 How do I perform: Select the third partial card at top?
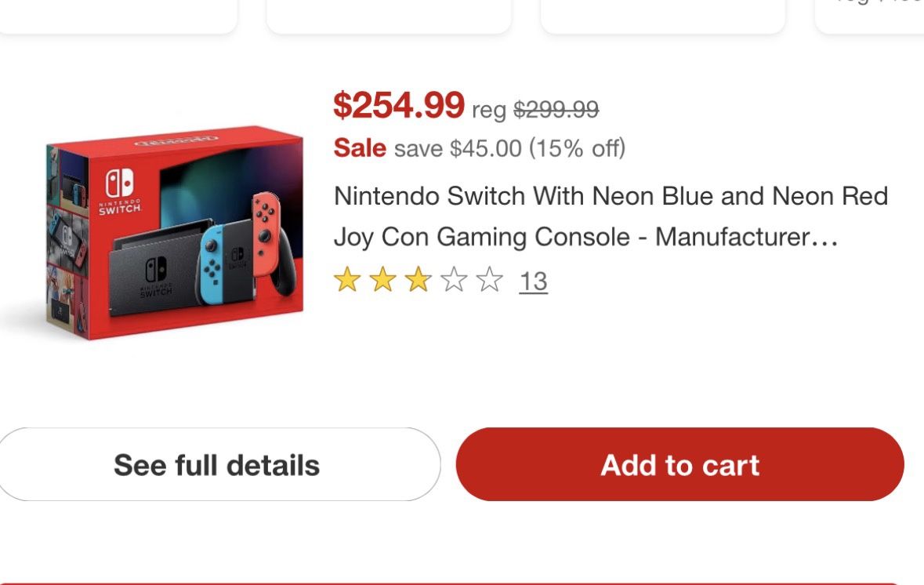pos(662,16)
